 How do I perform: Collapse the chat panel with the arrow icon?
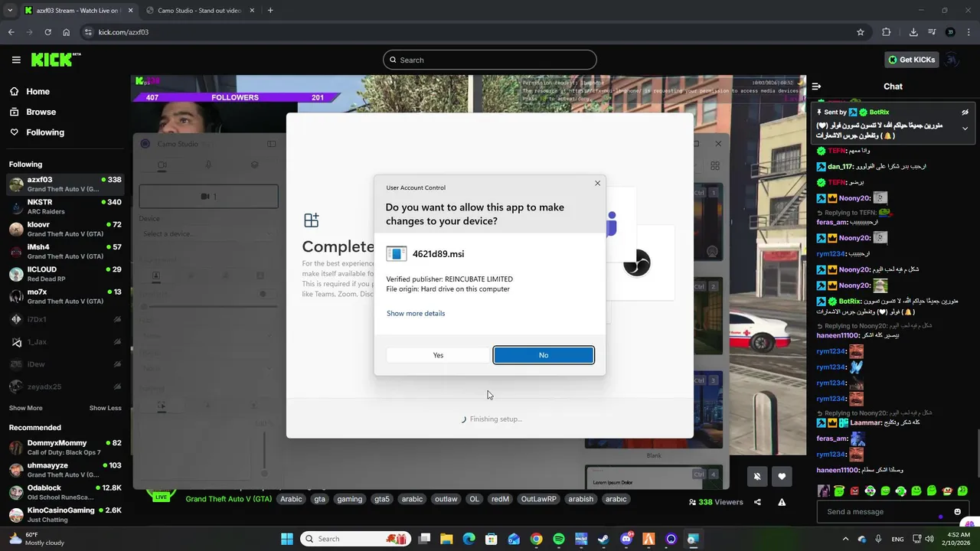(x=816, y=86)
